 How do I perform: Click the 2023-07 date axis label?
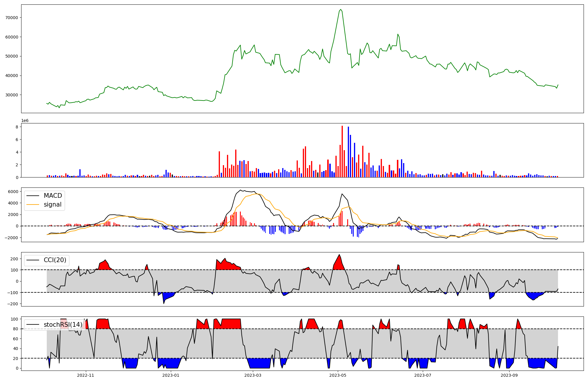click(x=423, y=375)
